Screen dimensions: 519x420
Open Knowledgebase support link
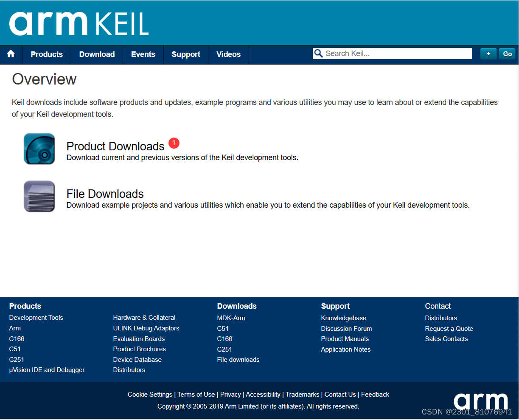click(x=344, y=318)
